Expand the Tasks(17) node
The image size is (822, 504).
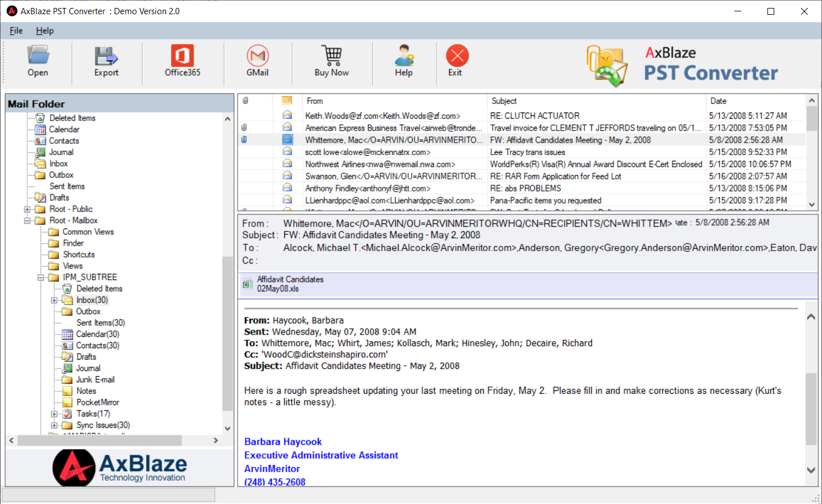click(x=54, y=414)
